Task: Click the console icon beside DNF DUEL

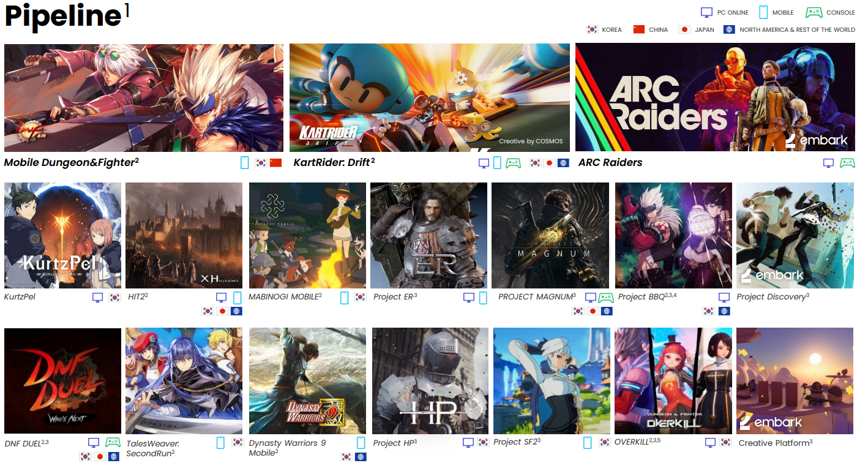Action: click(x=112, y=442)
